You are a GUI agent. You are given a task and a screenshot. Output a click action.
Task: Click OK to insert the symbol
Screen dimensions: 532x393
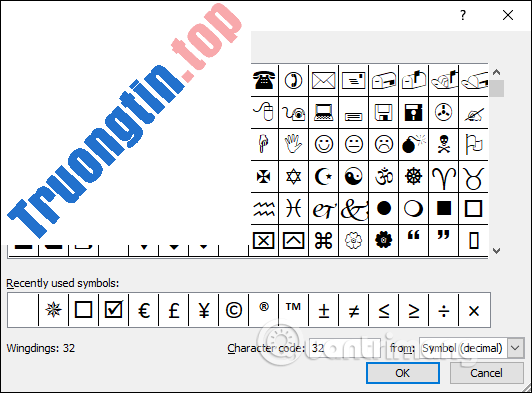(403, 373)
